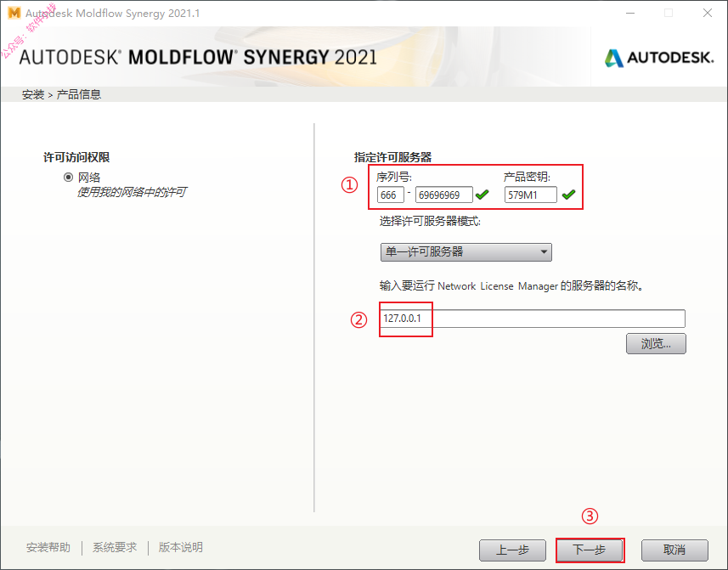Select the 网络 license radio button

coord(68,177)
